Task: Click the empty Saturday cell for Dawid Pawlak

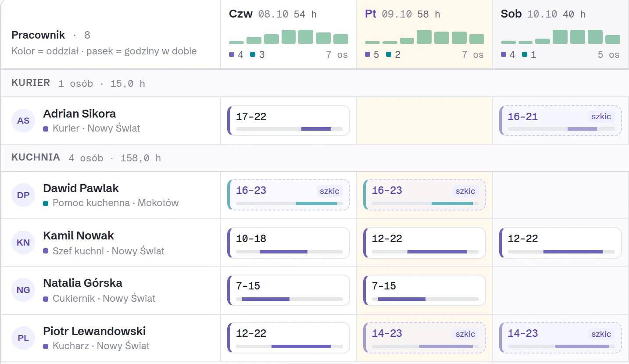Action: pyautogui.click(x=561, y=195)
